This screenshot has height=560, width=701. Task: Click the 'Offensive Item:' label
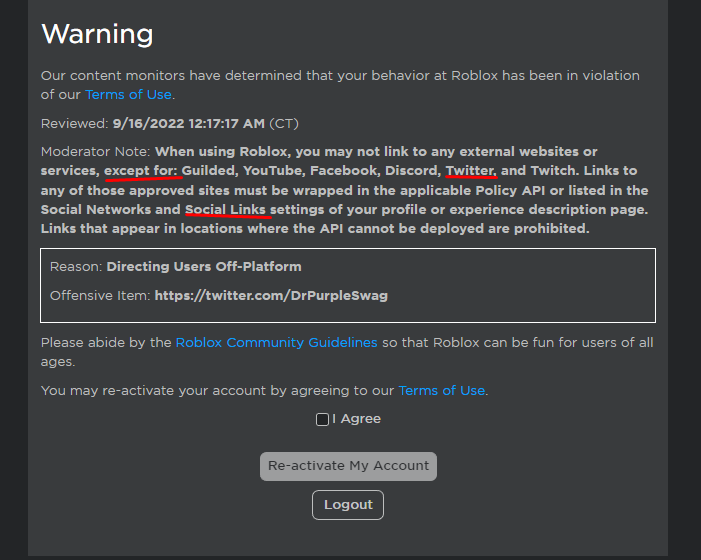point(100,296)
